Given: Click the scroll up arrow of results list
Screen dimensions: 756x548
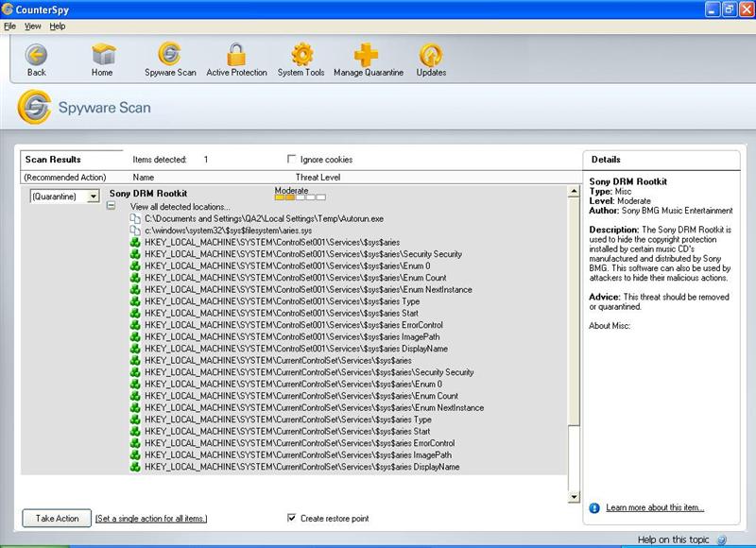Looking at the screenshot, I should point(574,192).
